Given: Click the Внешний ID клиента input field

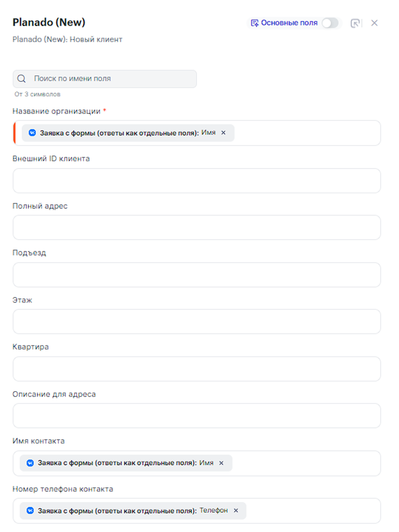Looking at the screenshot, I should 197,181.
